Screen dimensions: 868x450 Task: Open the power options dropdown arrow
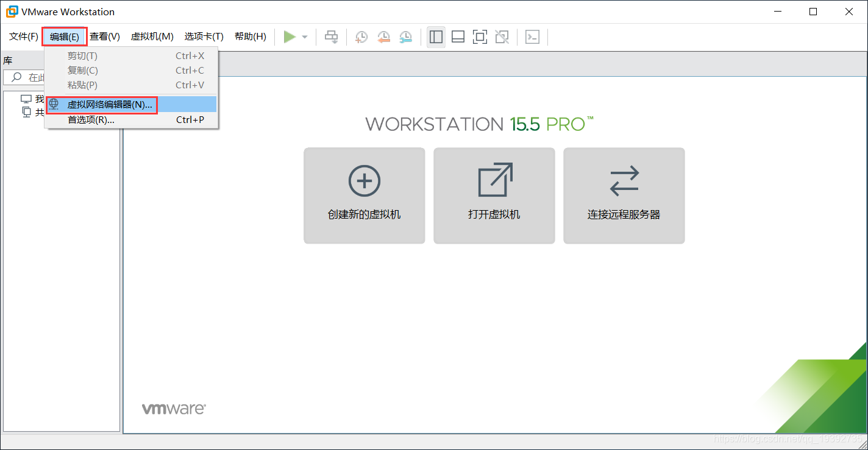[x=305, y=37]
